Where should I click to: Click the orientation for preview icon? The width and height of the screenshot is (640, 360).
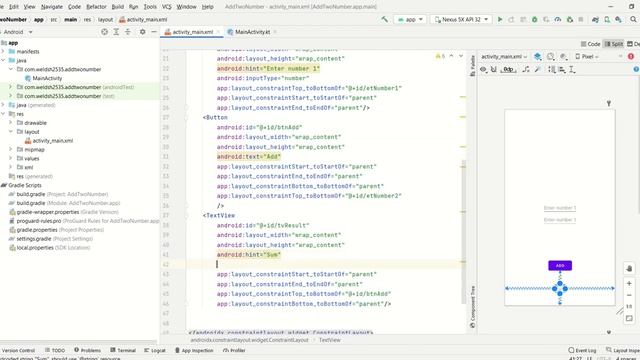tap(551, 56)
